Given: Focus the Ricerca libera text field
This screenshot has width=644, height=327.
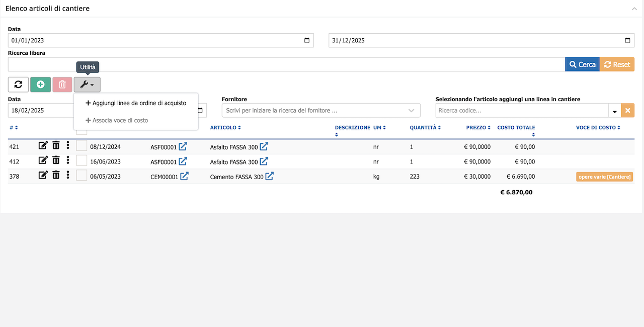Looking at the screenshot, I should 287,64.
